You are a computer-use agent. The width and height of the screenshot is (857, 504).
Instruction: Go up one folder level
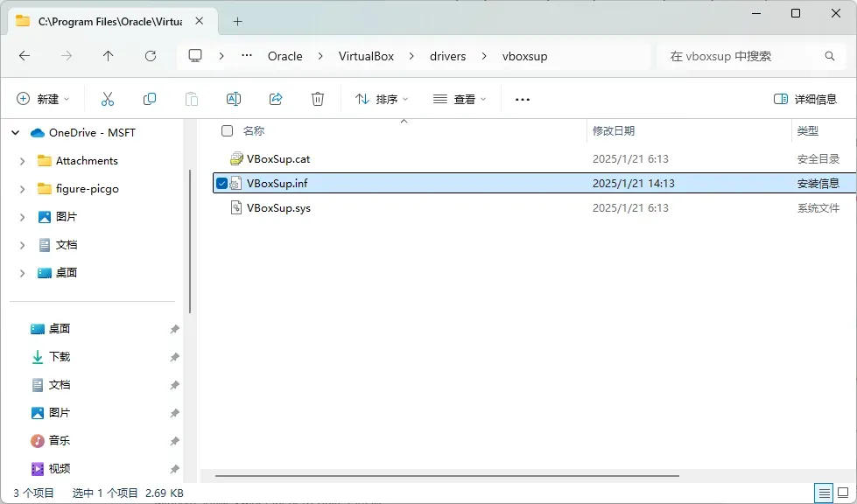click(109, 56)
